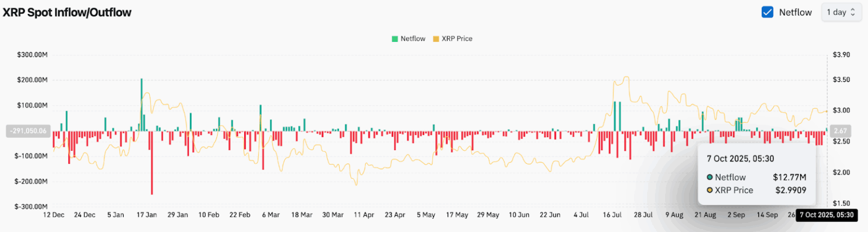Click the green Netflow legend swatch

click(x=394, y=39)
